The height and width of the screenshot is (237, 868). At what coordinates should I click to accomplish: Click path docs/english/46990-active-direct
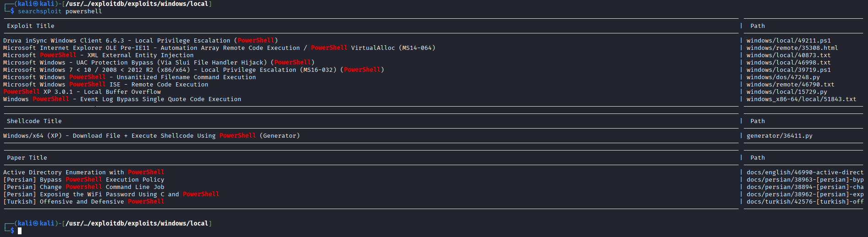[805, 172]
